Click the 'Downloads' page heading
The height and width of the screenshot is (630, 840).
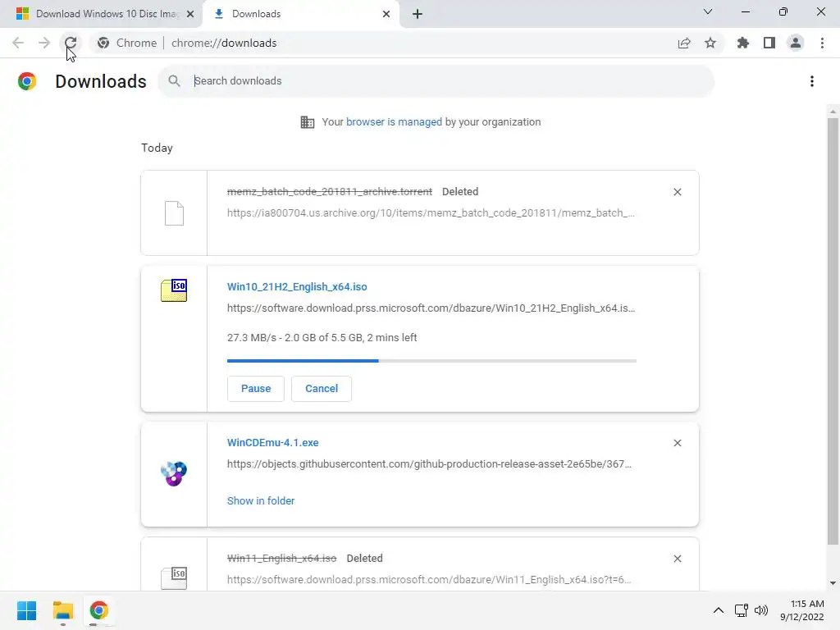101,81
